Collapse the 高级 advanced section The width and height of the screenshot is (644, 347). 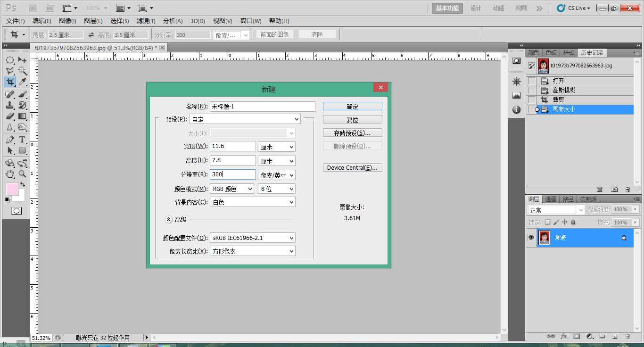point(169,219)
